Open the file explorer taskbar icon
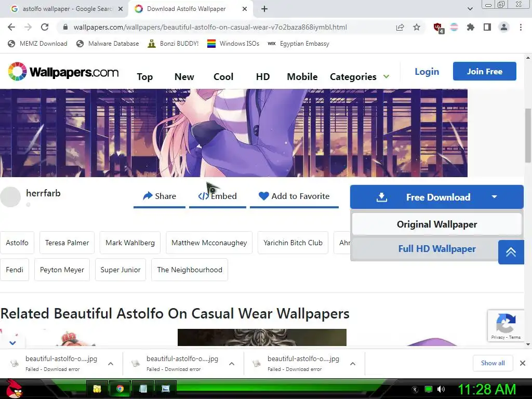This screenshot has height=399, width=532. [x=97, y=389]
